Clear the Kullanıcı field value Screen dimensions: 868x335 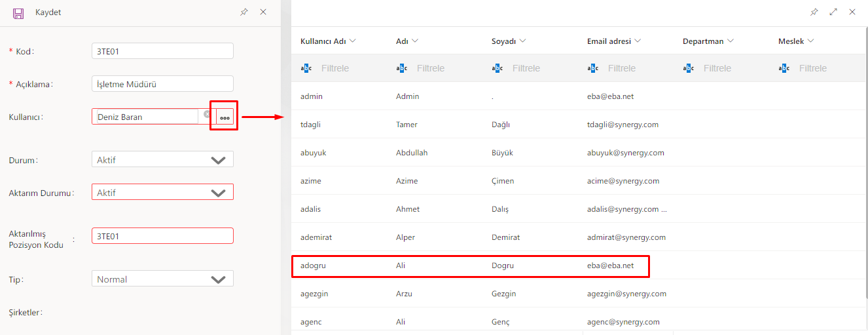[207, 114]
